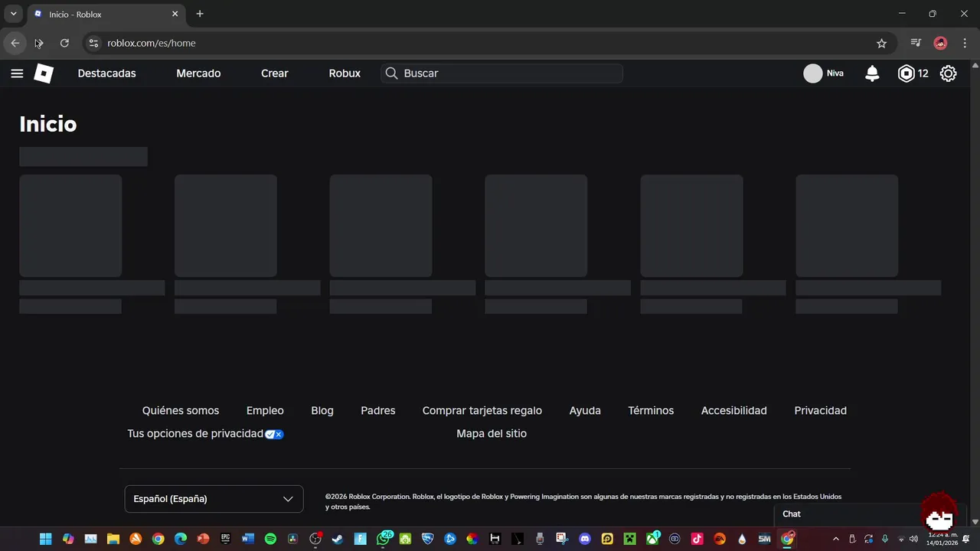Open the Chrome three-dot menu
Image resolution: width=980 pixels, height=551 pixels.
pyautogui.click(x=965, y=44)
